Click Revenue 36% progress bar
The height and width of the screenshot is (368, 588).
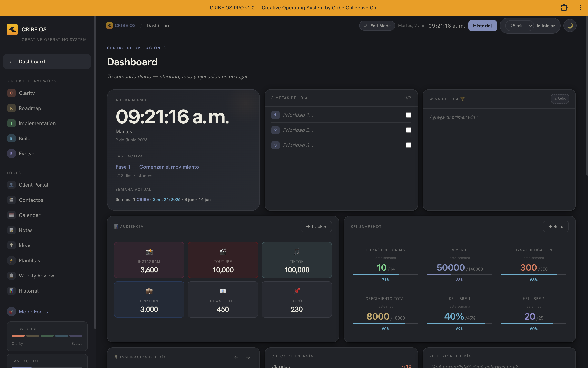click(459, 275)
